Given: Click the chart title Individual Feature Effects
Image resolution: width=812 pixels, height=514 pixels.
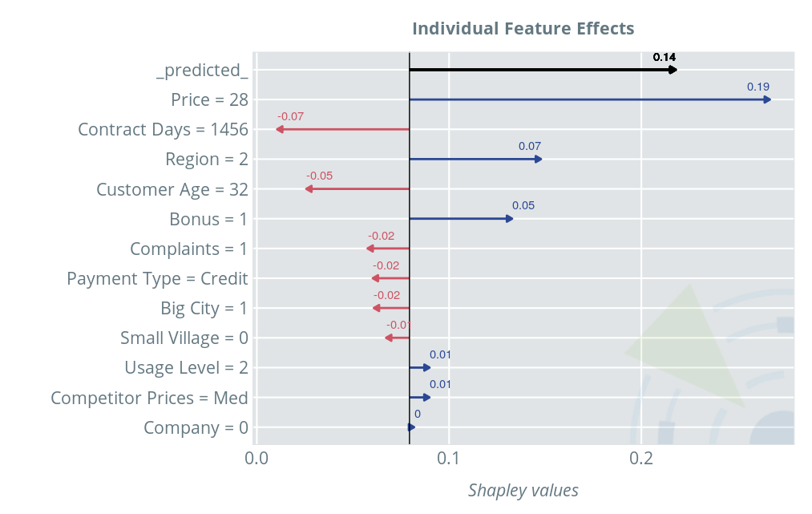Looking at the screenshot, I should 523,29.
